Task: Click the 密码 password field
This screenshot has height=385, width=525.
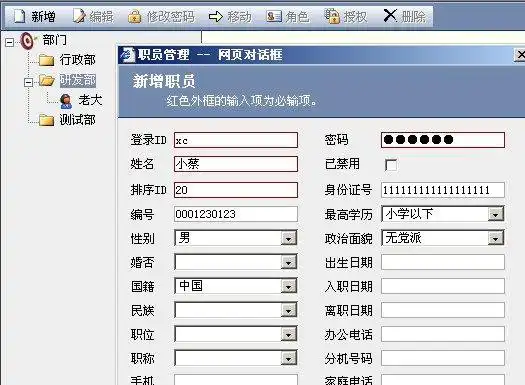Action: [443, 140]
